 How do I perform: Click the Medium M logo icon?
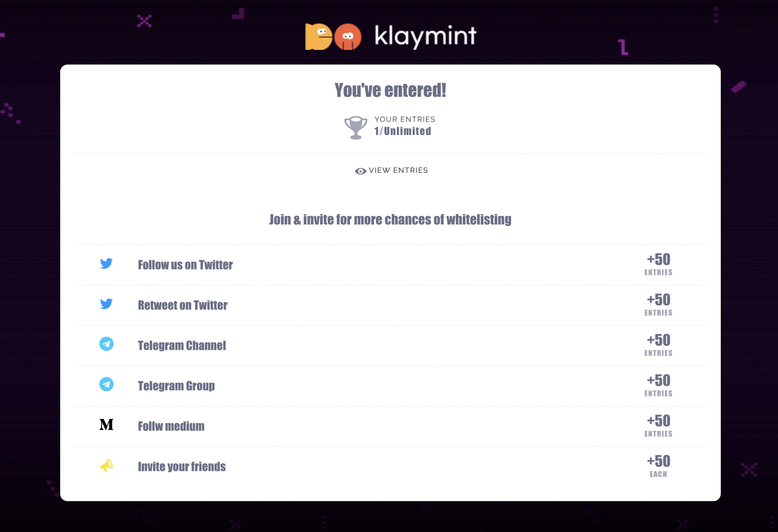(106, 425)
